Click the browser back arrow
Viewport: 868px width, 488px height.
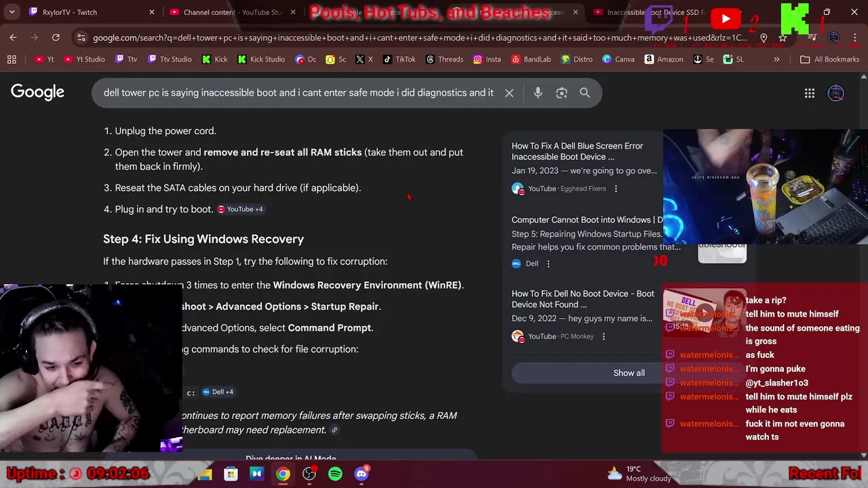[x=14, y=38]
